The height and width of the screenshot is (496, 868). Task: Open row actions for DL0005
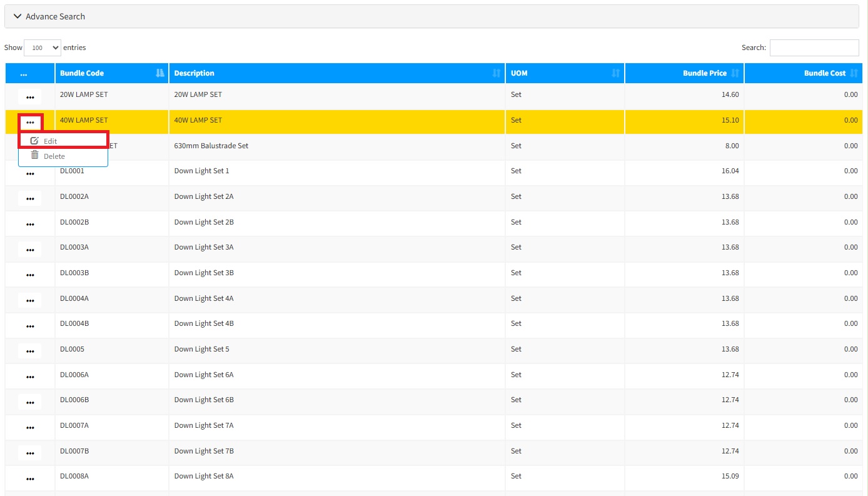coord(30,352)
